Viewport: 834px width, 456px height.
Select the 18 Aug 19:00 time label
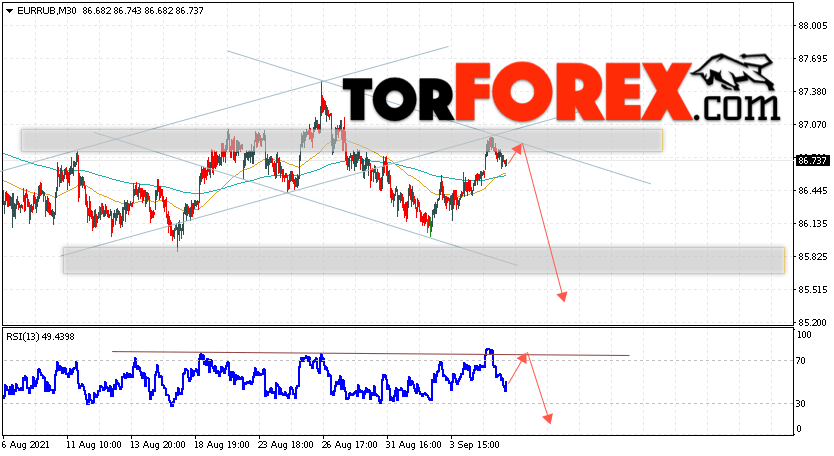coord(222,444)
